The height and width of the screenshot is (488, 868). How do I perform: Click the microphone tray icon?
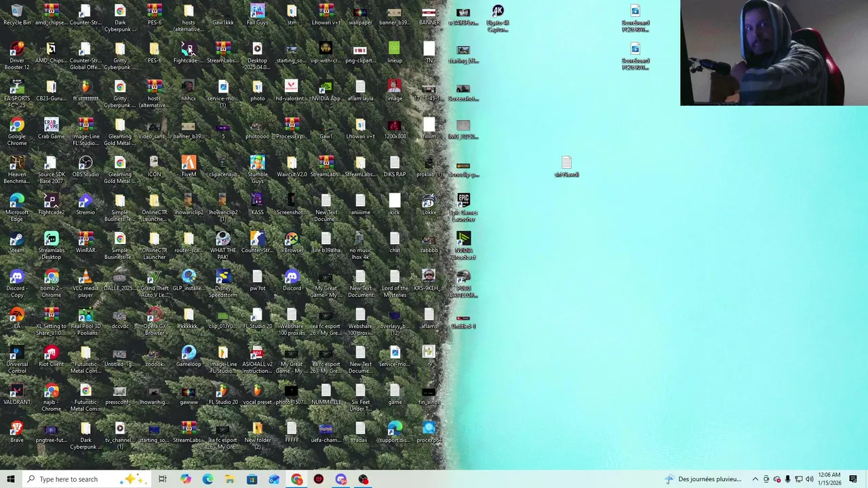pos(787,479)
